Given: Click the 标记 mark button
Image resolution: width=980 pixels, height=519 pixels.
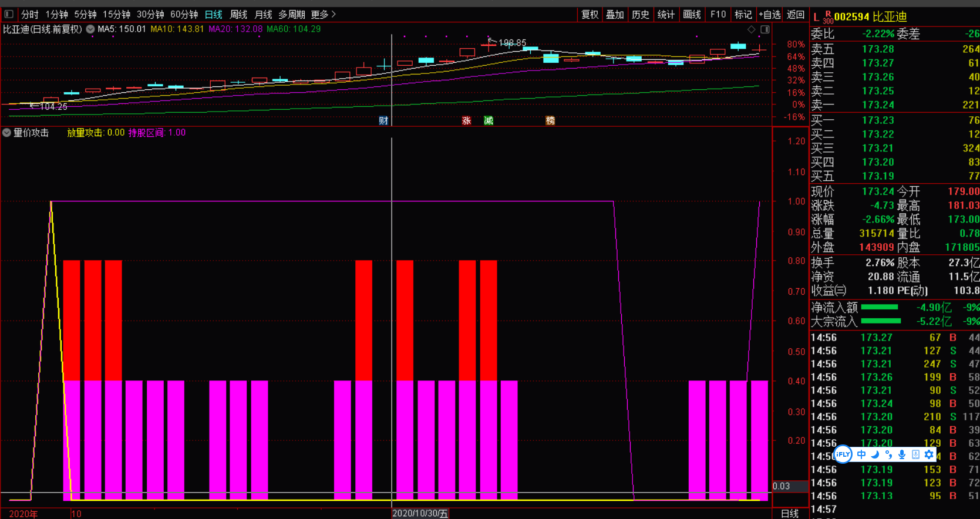Looking at the screenshot, I should coord(743,15).
